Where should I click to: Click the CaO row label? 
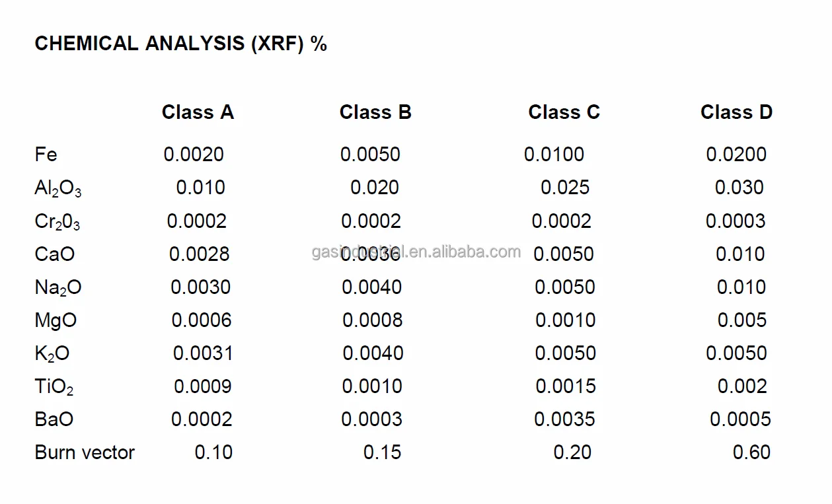click(x=54, y=254)
